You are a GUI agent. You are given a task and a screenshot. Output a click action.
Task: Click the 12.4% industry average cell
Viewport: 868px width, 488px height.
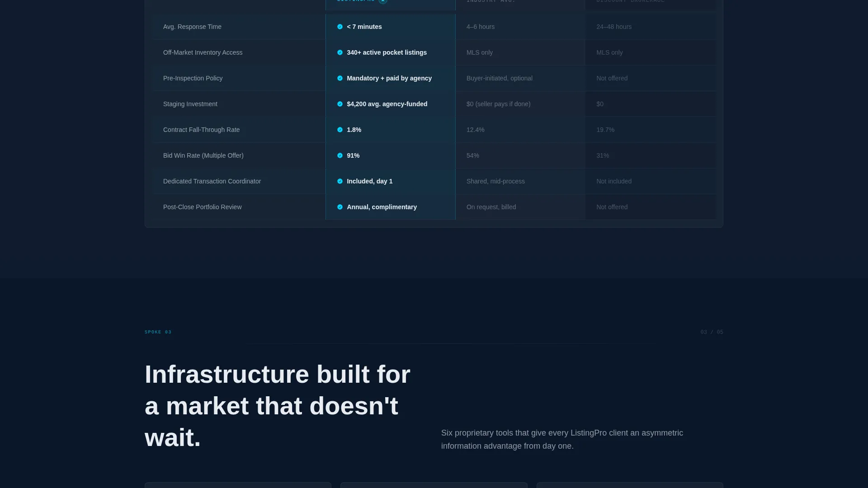point(475,130)
